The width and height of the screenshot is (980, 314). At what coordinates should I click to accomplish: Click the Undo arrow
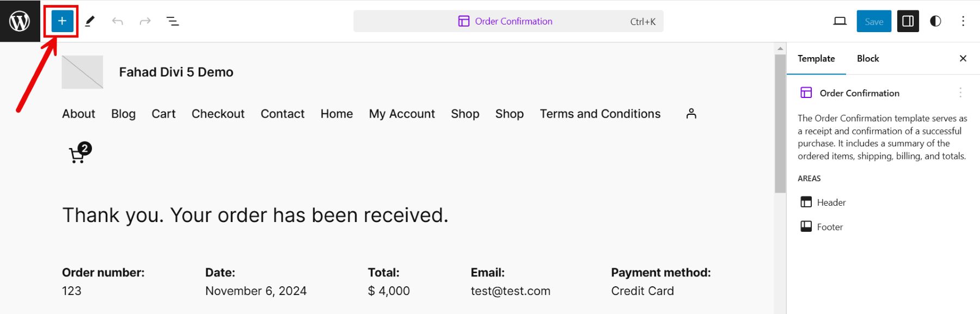[118, 21]
